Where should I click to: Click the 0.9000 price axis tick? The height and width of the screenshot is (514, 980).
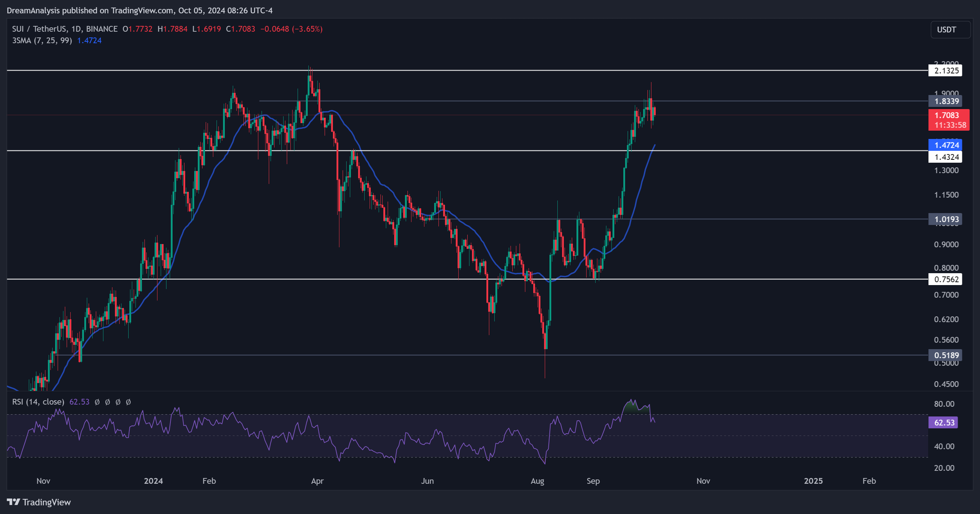pyautogui.click(x=946, y=244)
